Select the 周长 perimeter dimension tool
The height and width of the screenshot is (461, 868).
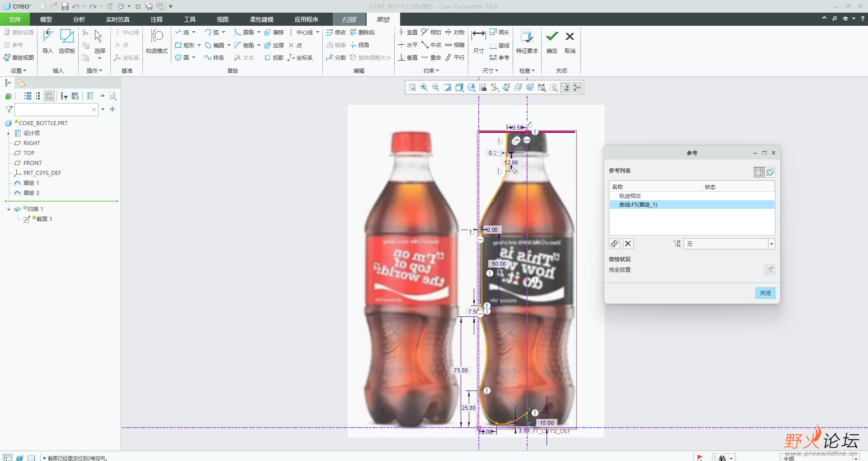pyautogui.click(x=500, y=33)
